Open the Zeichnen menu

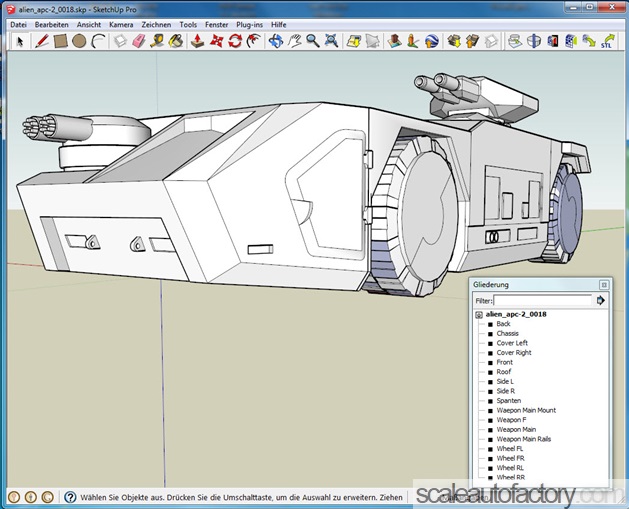[156, 24]
